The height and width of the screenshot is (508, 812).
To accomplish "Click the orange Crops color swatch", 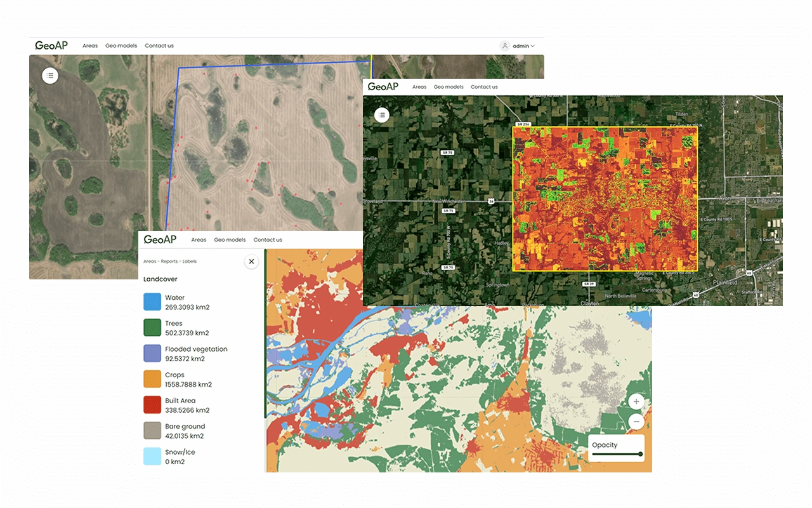I will (x=152, y=379).
